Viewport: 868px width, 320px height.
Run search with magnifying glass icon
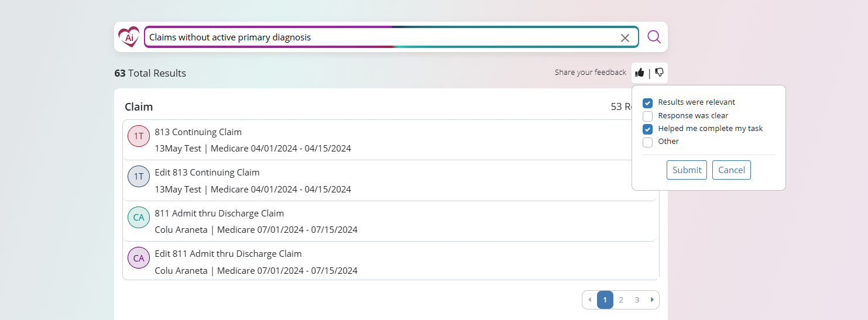click(x=654, y=37)
